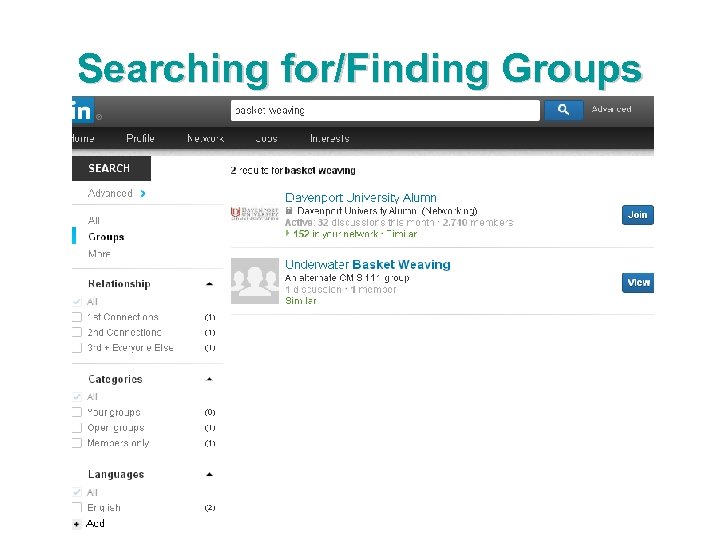Collapse the Relationship section
720x540 pixels.
point(209,284)
